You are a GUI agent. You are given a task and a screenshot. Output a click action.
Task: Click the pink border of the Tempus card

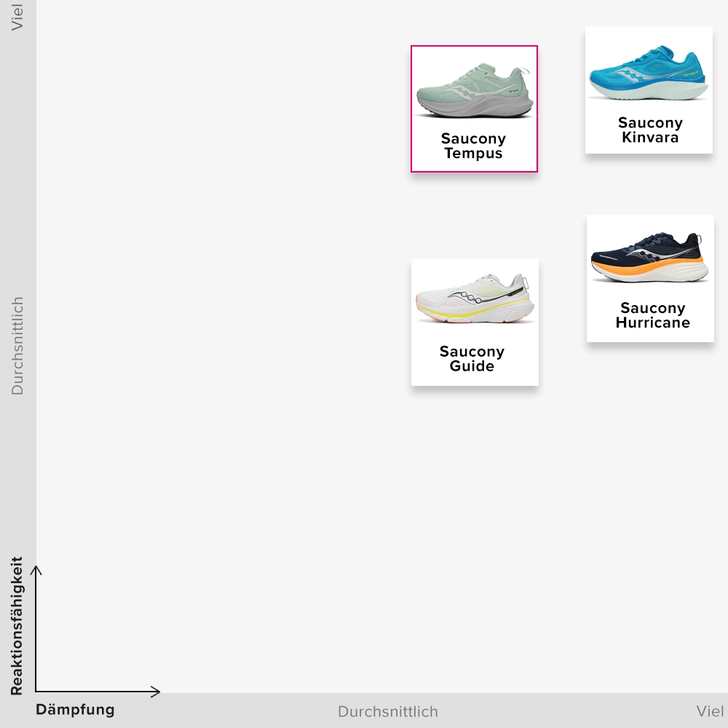[412, 109]
